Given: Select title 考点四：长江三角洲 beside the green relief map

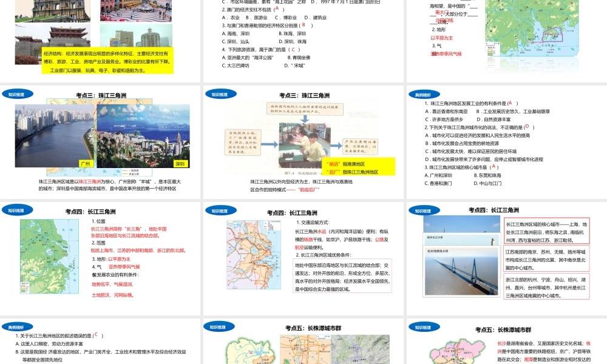Looking at the screenshot, I should click(x=90, y=212).
